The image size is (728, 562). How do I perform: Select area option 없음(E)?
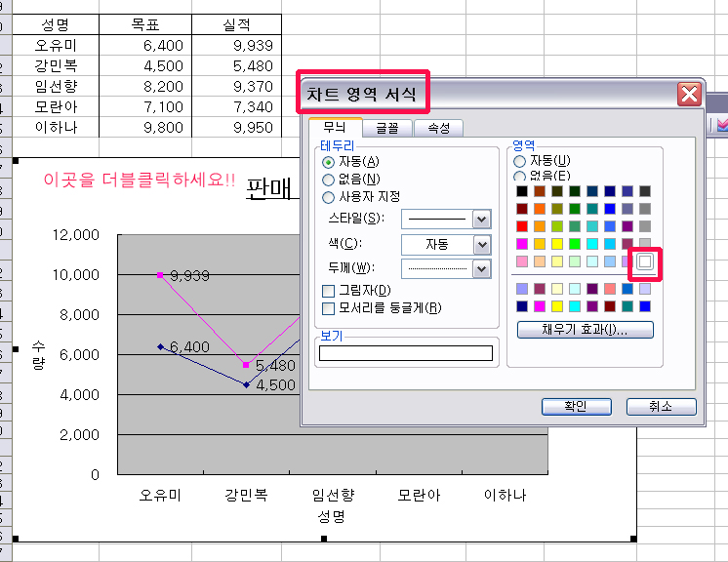(542, 176)
